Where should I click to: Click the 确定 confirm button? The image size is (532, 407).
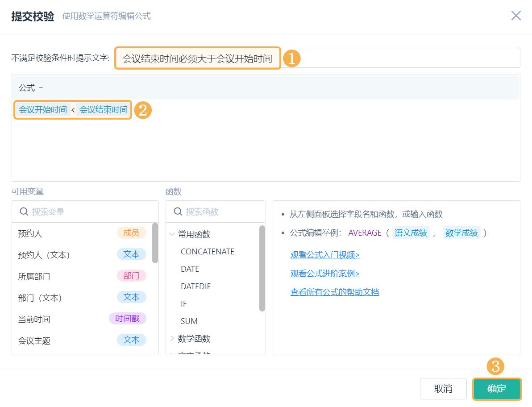tap(497, 389)
